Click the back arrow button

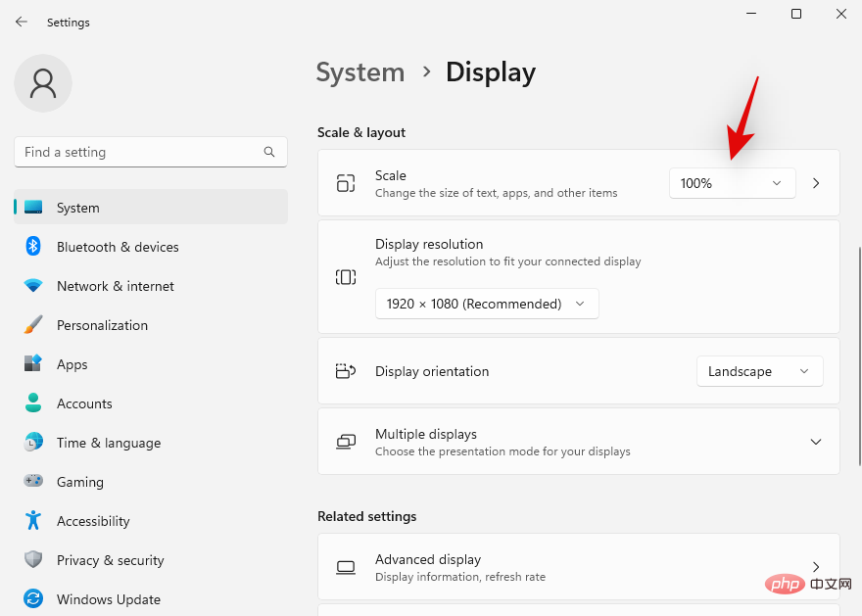[x=20, y=22]
